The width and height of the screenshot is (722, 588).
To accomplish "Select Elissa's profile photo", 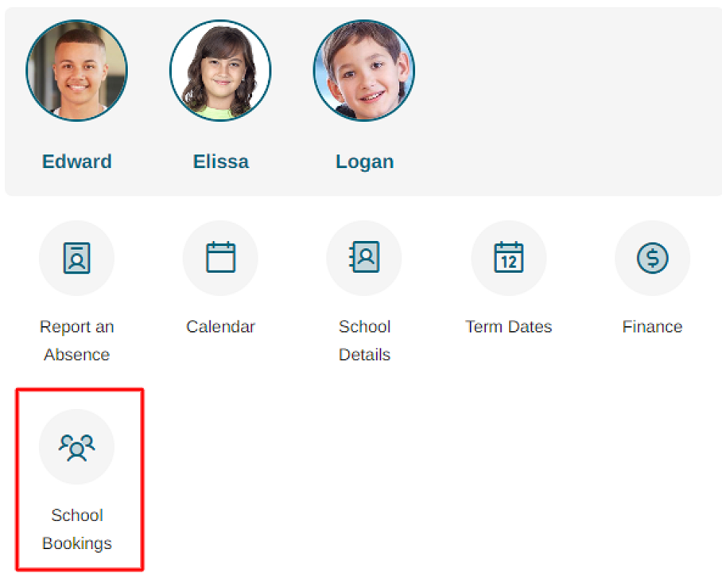I will (220, 70).
